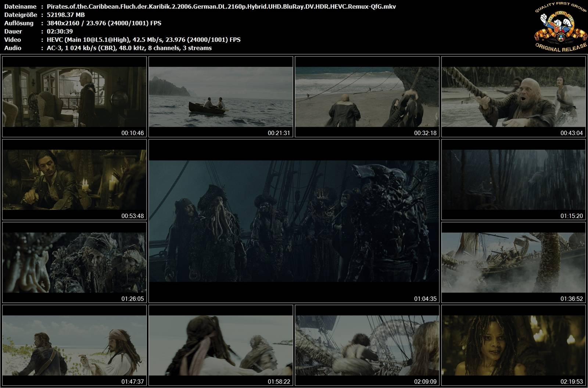This screenshot has height=388, width=588.
Task: Open the dark swamp forest frame
Action: coord(513,180)
